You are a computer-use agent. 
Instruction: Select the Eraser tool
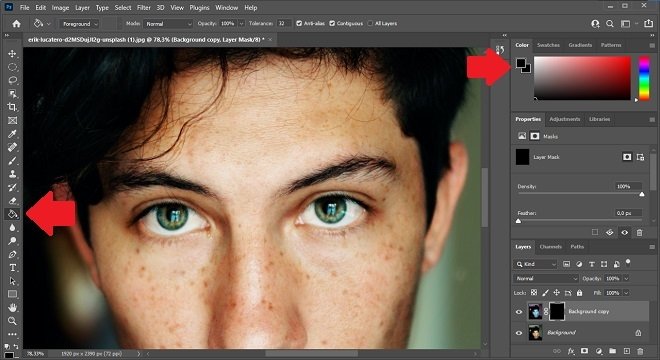(x=12, y=201)
